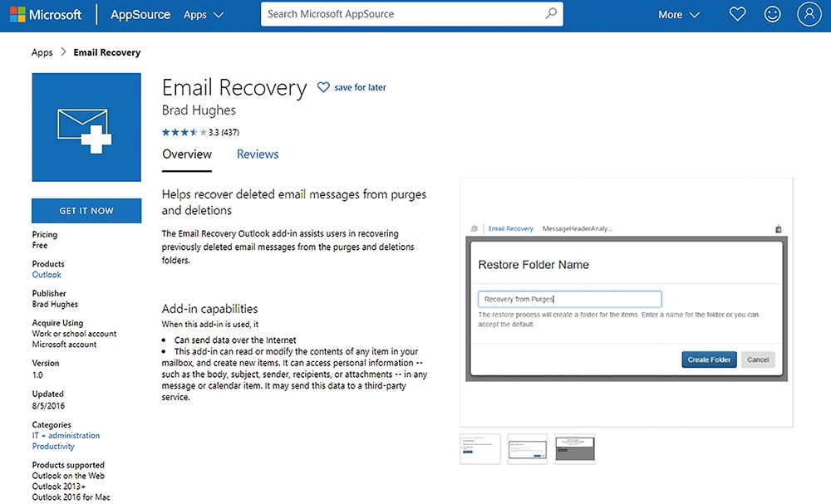The width and height of the screenshot is (831, 504).
Task: Click the Outlook 2016 for Mac text
Action: tap(71, 497)
